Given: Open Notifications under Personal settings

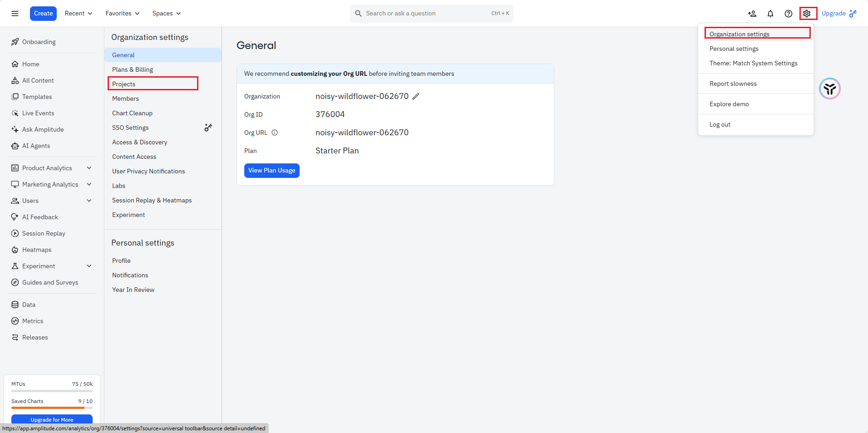Looking at the screenshot, I should click(x=163, y=275).
